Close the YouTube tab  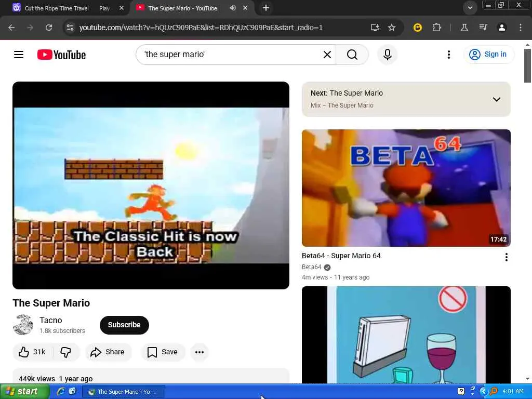245,8
